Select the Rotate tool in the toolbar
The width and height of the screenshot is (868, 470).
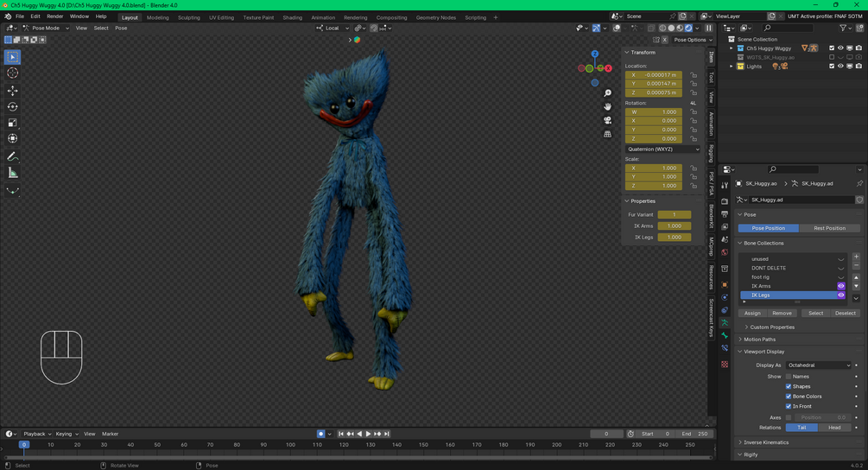(12, 107)
